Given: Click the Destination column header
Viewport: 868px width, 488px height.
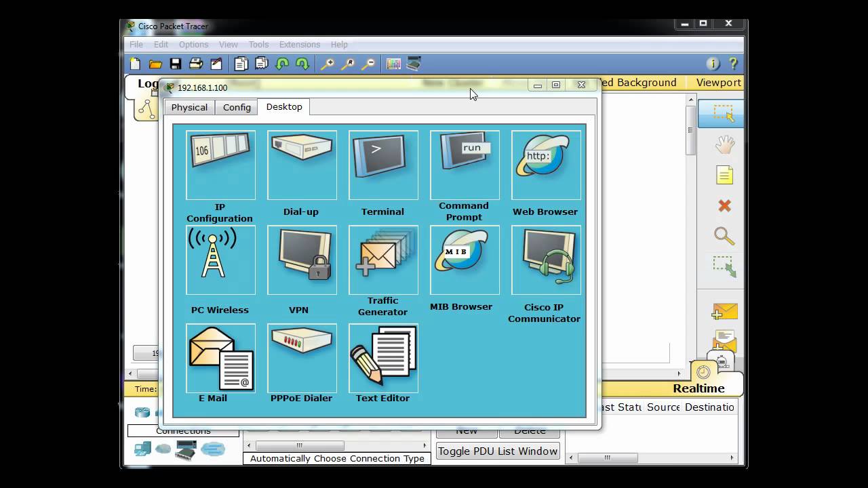Looking at the screenshot, I should click(x=709, y=407).
